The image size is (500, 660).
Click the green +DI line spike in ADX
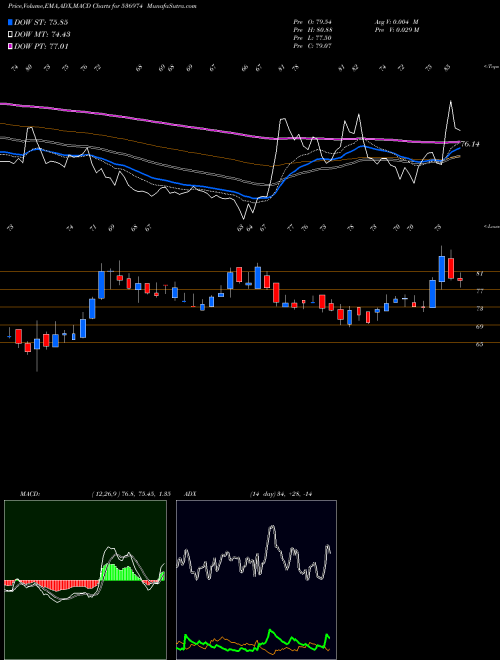point(271,631)
